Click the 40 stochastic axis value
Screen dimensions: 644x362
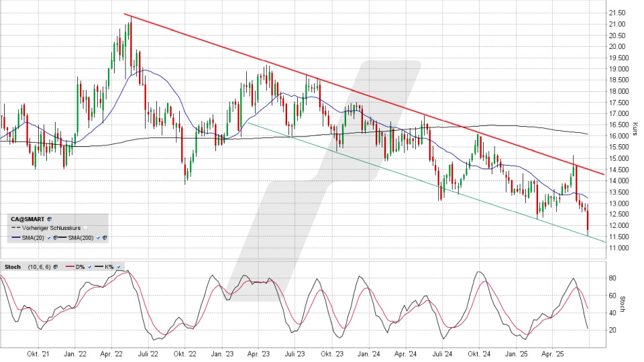pos(612,313)
